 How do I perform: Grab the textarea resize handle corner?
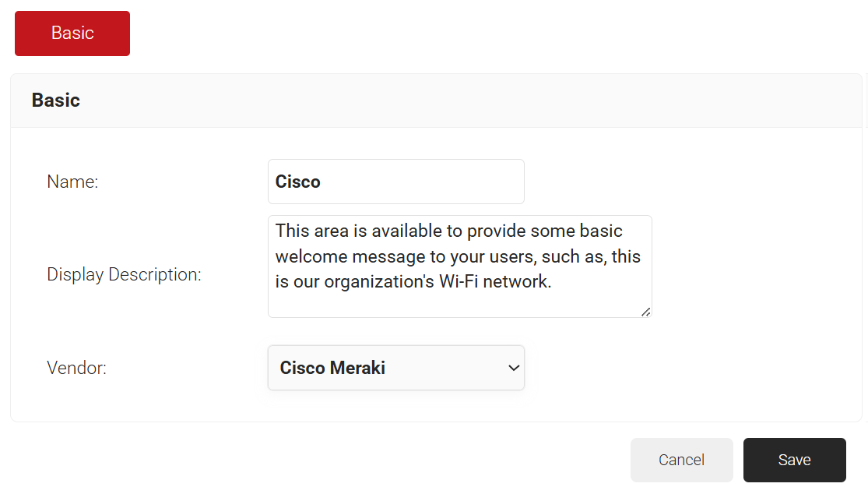[645, 311]
